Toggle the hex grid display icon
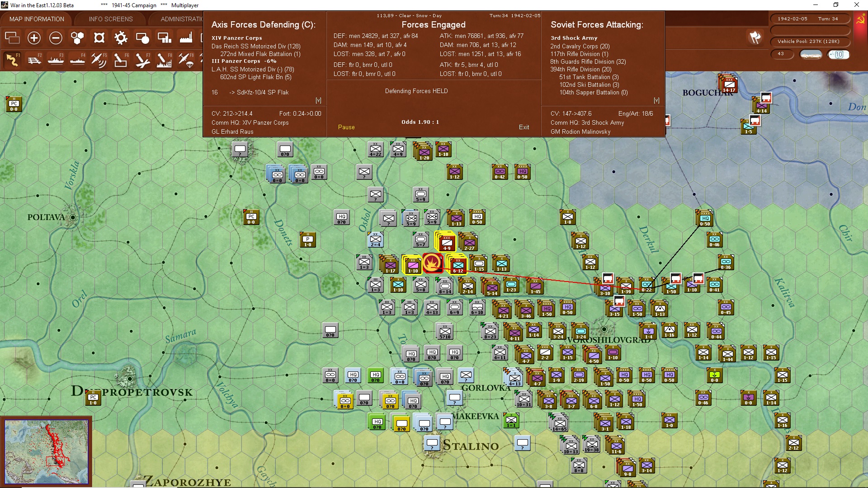 (x=77, y=38)
